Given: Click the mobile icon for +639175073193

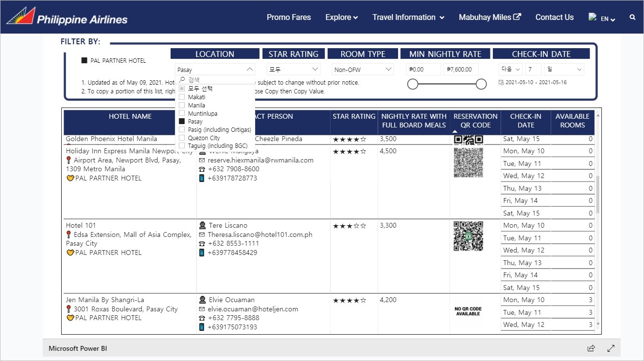Looking at the screenshot, I should 202,327.
